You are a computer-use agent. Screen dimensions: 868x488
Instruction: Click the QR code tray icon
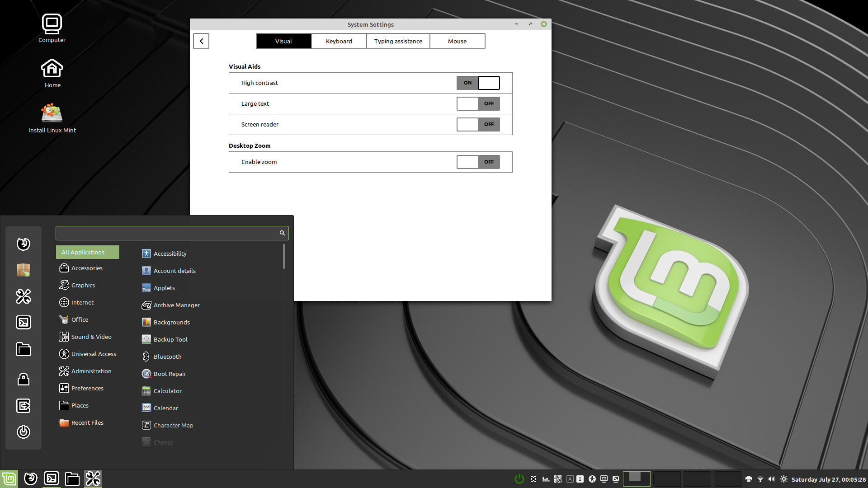click(x=558, y=479)
